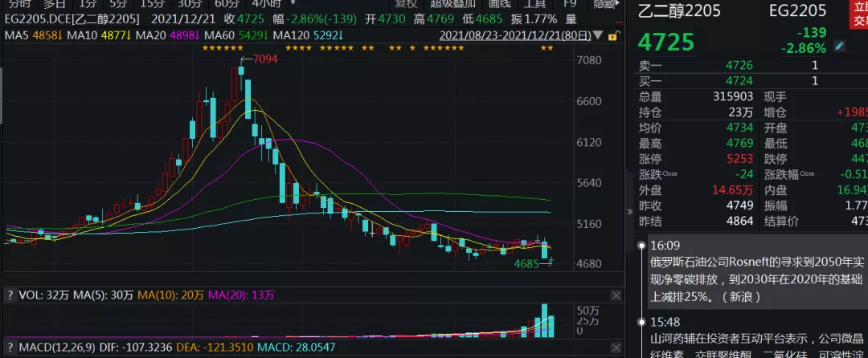Image resolution: width=868 pixels, height=358 pixels.
Task: Click the 最高 4769 value
Action: click(739, 144)
